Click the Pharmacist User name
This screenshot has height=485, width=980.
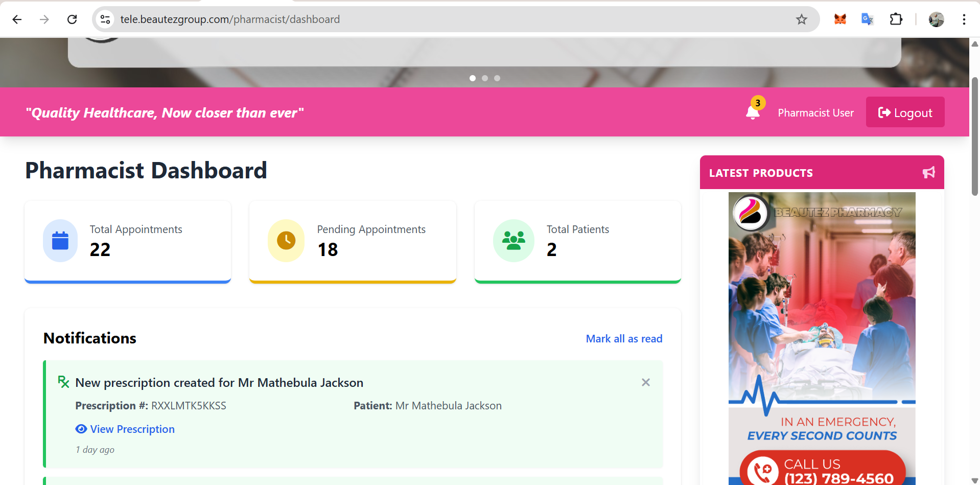click(815, 113)
